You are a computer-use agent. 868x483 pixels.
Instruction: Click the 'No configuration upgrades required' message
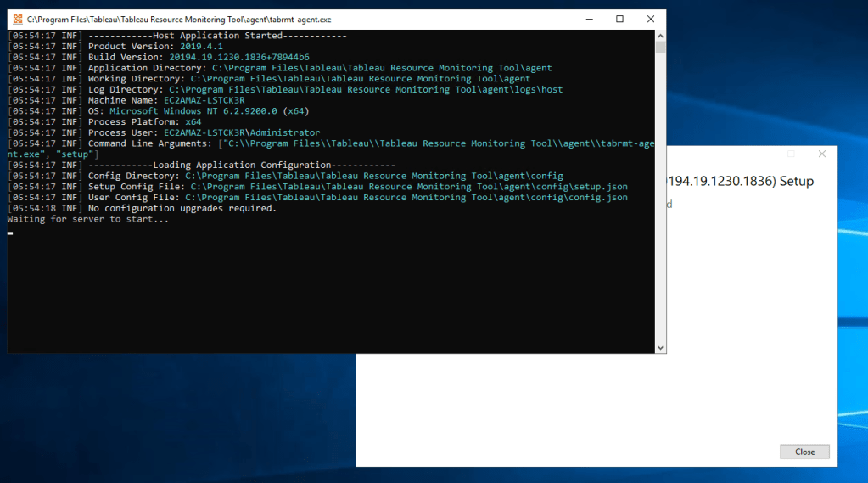(182, 208)
